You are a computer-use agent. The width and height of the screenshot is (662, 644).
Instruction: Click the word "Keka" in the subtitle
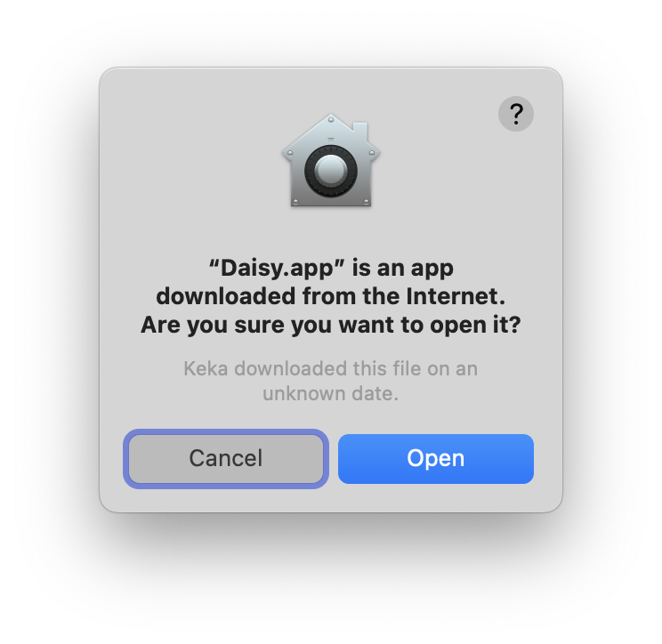(206, 368)
